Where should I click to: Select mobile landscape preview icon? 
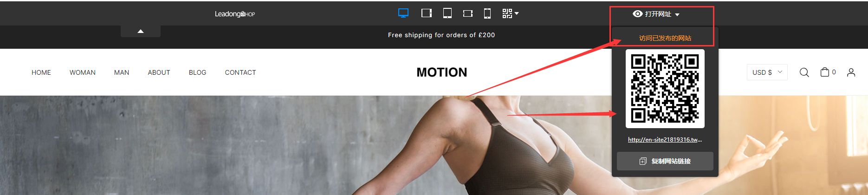click(468, 13)
